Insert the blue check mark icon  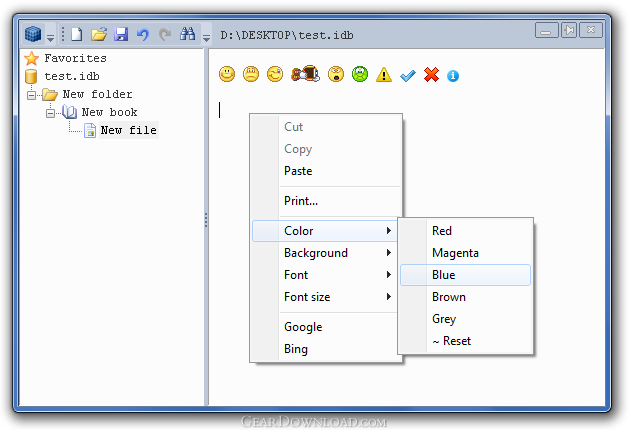(408, 75)
